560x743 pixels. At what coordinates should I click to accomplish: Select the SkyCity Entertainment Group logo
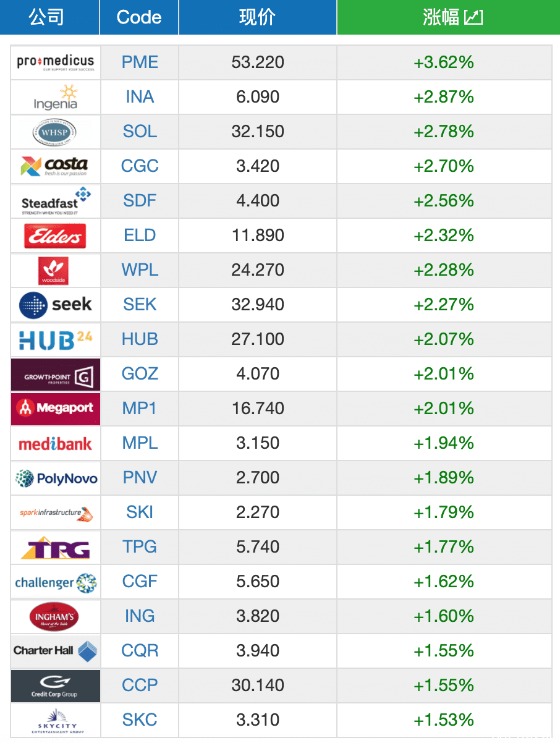pyautogui.click(x=56, y=720)
